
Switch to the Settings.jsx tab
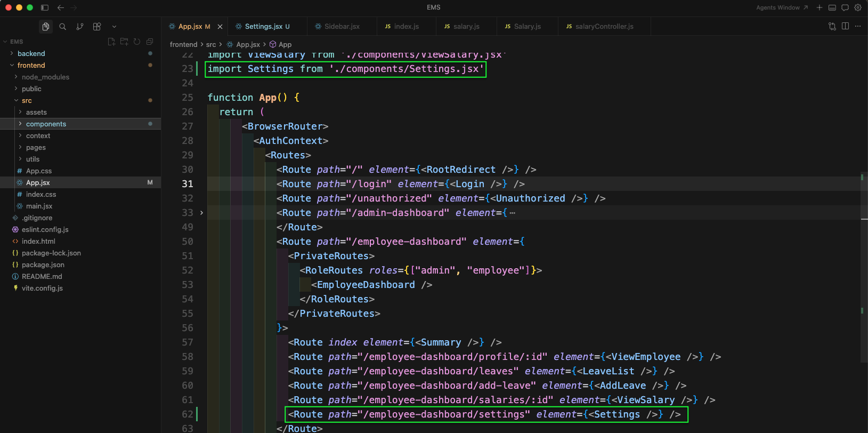[x=263, y=26]
